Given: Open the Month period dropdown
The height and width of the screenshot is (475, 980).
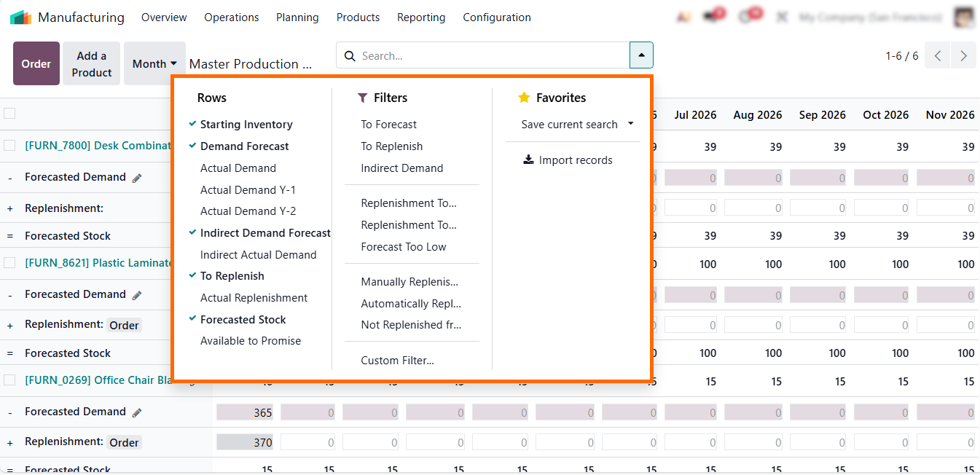Looking at the screenshot, I should coord(154,64).
